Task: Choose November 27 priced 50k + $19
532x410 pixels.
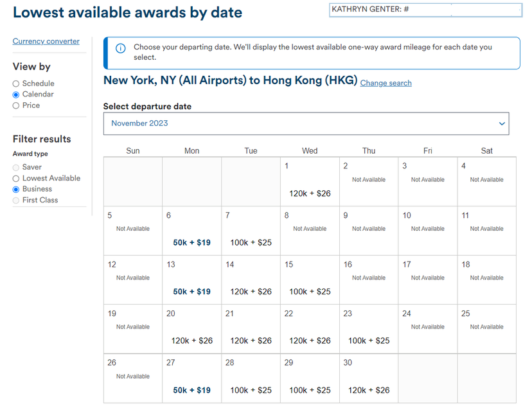Action: 191,379
